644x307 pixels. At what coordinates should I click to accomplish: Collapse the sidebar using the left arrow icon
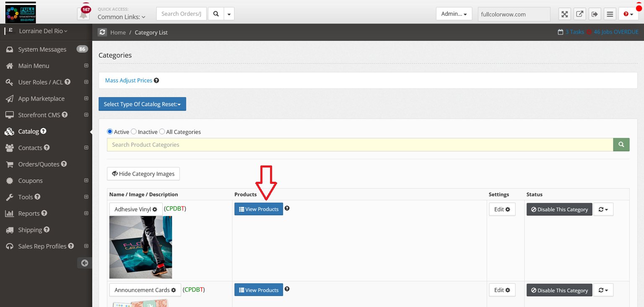tap(85, 263)
